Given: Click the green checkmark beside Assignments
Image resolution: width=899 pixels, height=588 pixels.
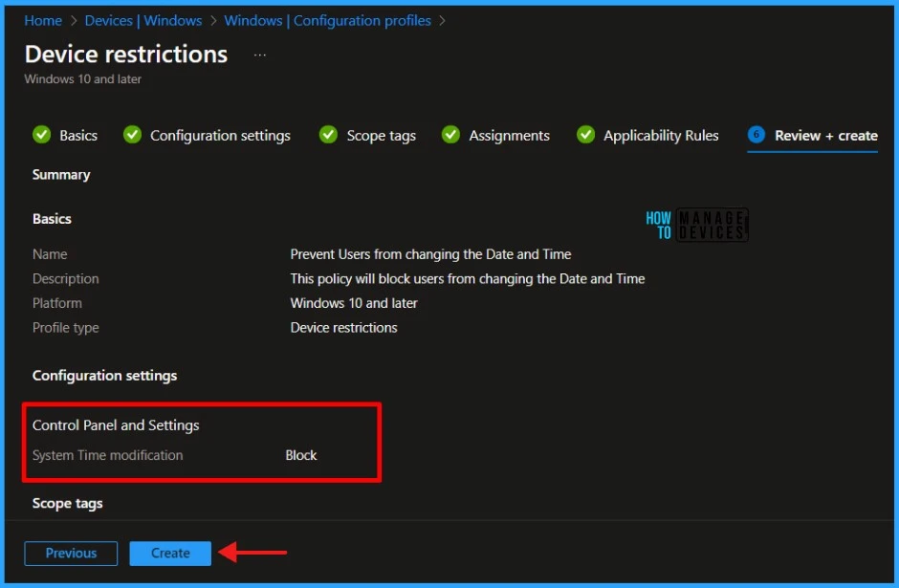Looking at the screenshot, I should pos(450,135).
